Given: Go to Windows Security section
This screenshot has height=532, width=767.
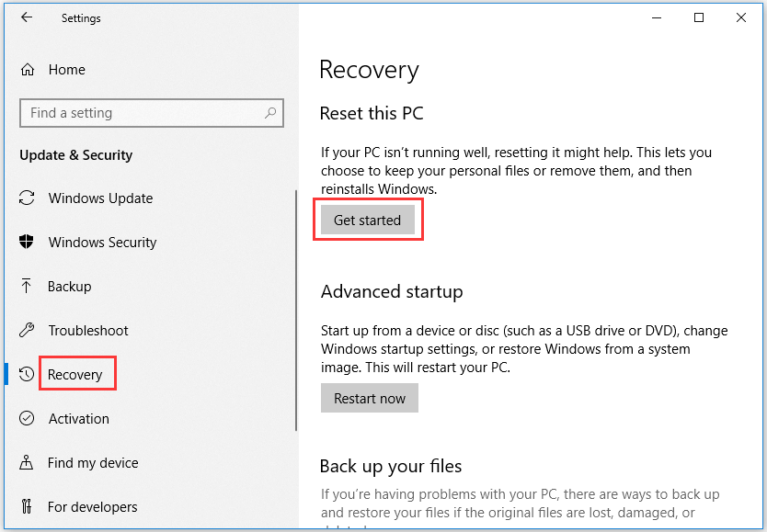Looking at the screenshot, I should 102,243.
